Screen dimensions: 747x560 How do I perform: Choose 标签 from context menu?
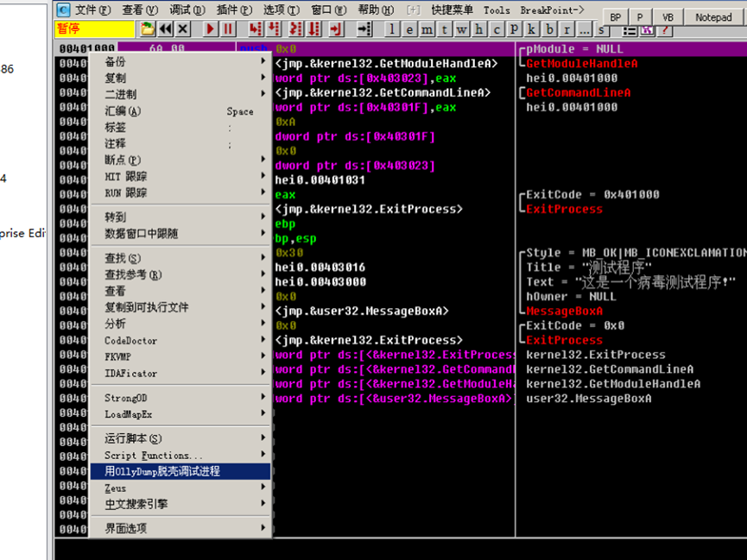click(180, 127)
